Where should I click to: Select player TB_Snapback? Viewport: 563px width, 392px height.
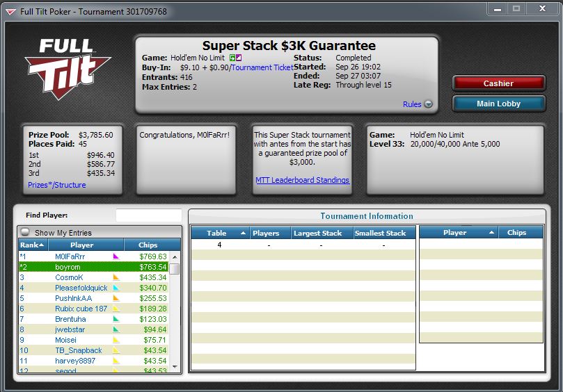(93, 350)
